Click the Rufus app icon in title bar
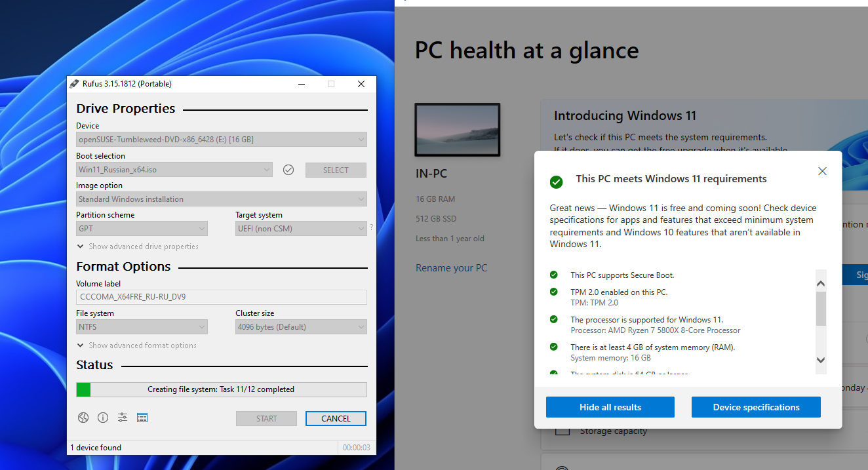Image resolution: width=868 pixels, height=470 pixels. (75, 84)
